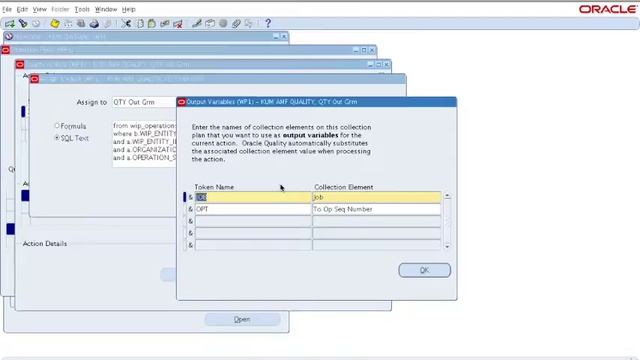Close the backmost window with its X button

pos(284,36)
